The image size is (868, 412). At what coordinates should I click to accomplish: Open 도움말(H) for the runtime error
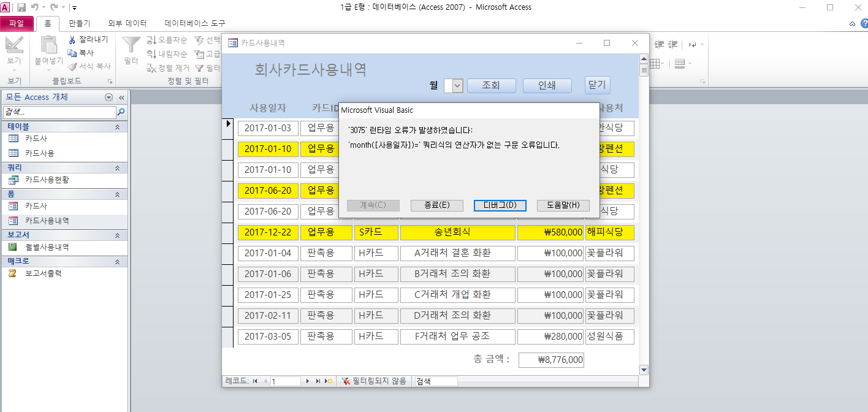pyautogui.click(x=563, y=205)
